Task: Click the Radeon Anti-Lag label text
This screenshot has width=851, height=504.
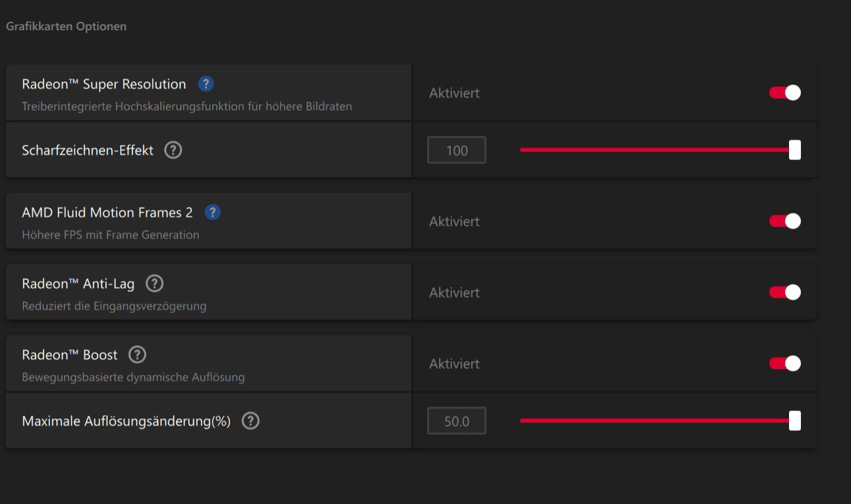Action: [78, 284]
